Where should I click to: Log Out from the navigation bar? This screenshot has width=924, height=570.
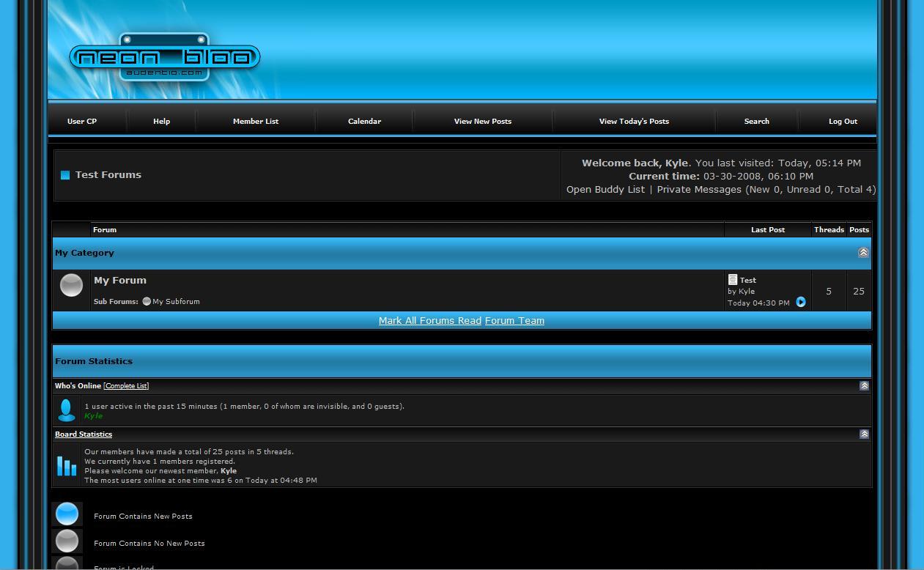tap(843, 122)
